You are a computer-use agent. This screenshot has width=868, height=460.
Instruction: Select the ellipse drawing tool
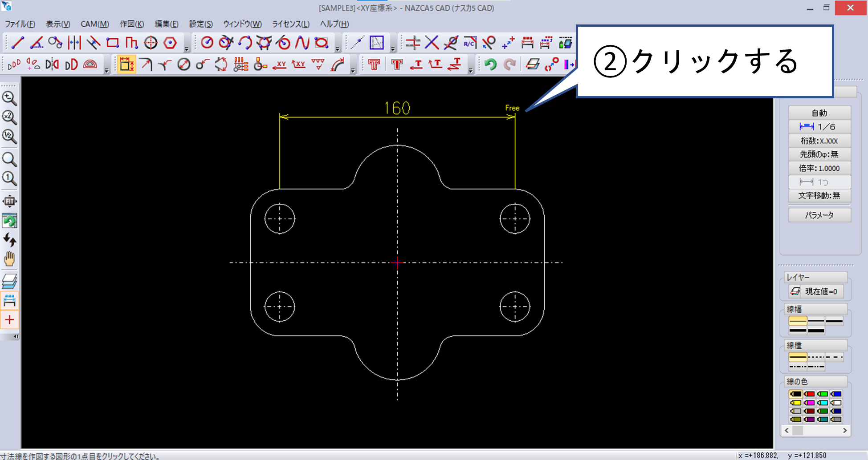point(322,43)
